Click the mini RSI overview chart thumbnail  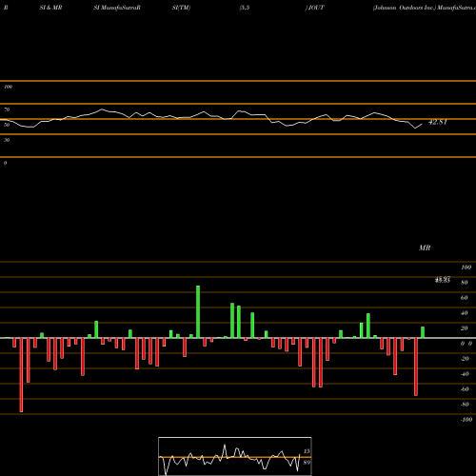coord(235,456)
